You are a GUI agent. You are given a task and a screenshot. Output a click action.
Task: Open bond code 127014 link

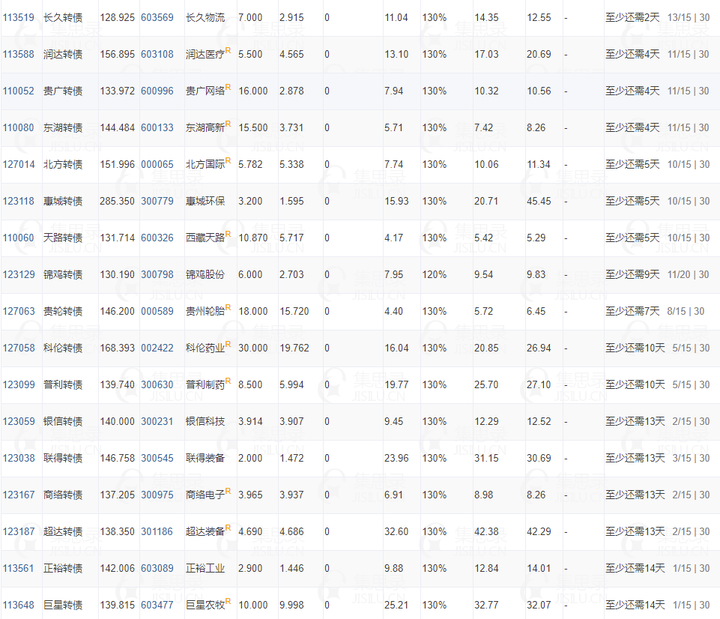18,164
